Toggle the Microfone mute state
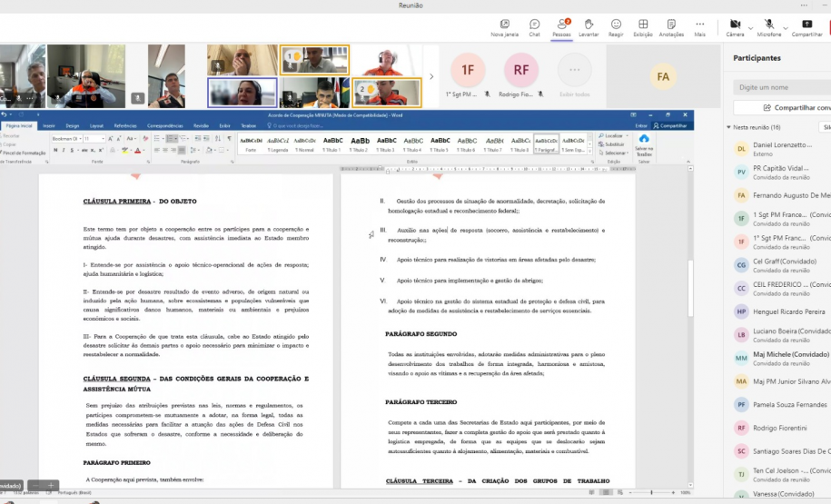This screenshot has height=504, width=831. tap(768, 25)
